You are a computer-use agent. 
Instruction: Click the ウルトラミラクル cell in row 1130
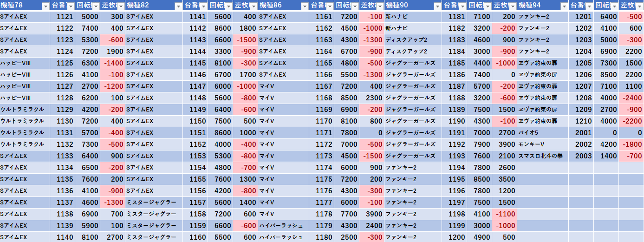click(25, 121)
